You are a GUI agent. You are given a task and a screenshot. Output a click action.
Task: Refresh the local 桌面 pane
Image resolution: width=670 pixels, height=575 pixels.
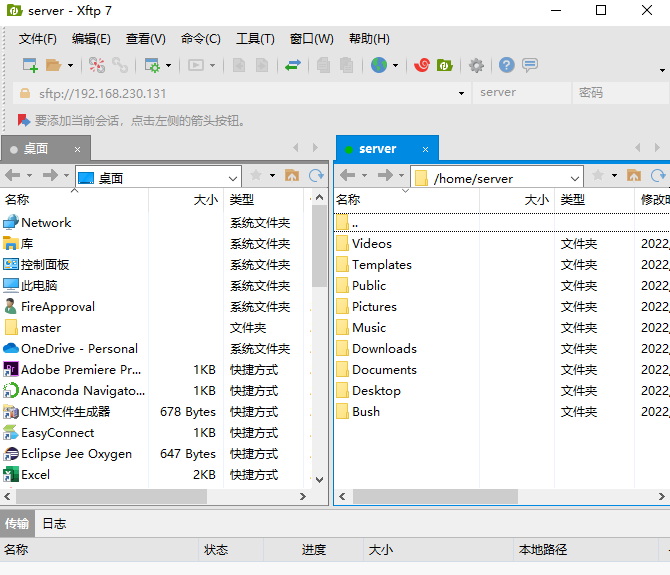click(316, 175)
